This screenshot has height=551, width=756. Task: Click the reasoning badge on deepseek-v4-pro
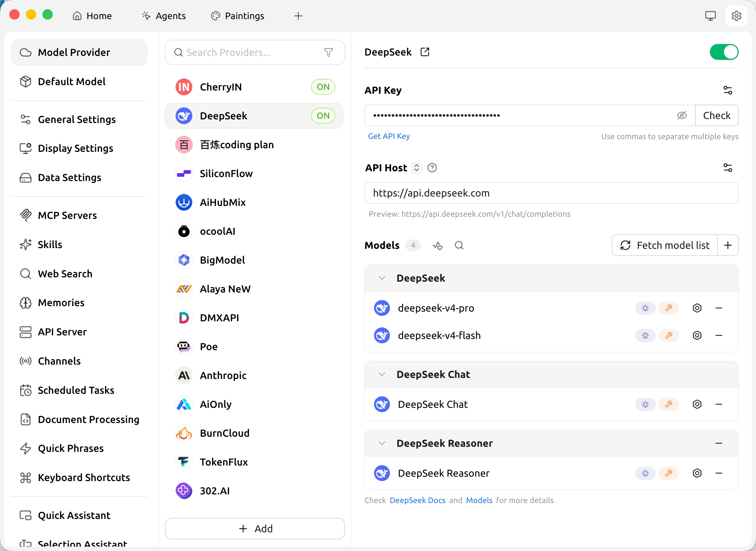[645, 308]
